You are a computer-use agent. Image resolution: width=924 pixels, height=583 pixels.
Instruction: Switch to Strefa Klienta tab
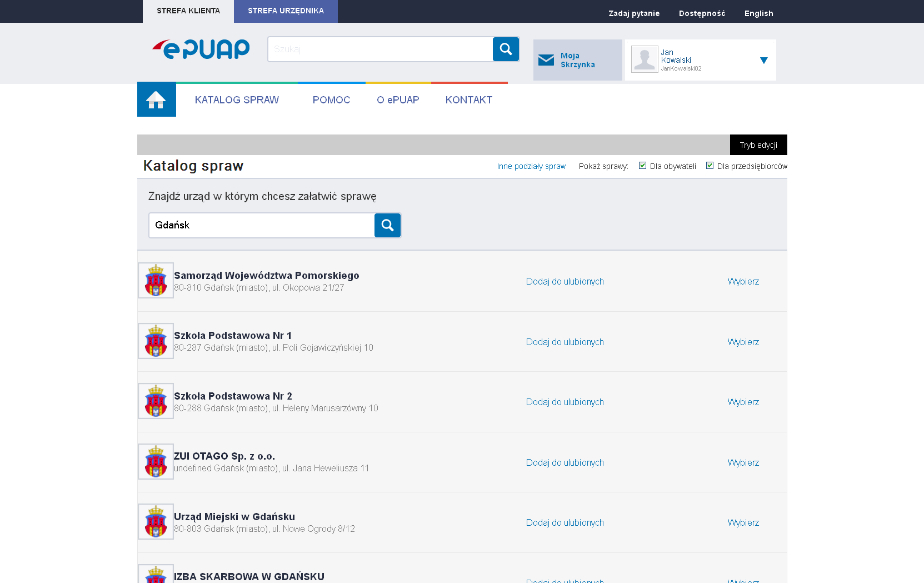(x=188, y=11)
